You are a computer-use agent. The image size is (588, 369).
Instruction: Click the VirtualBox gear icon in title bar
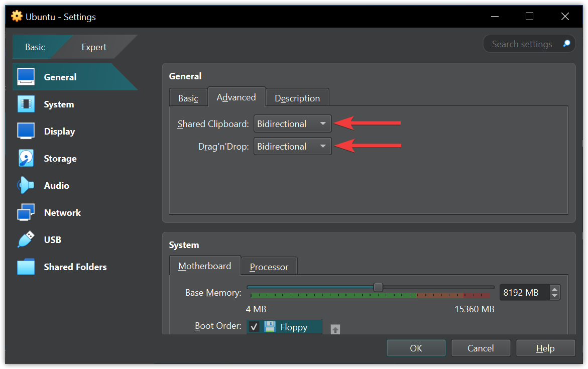click(17, 16)
